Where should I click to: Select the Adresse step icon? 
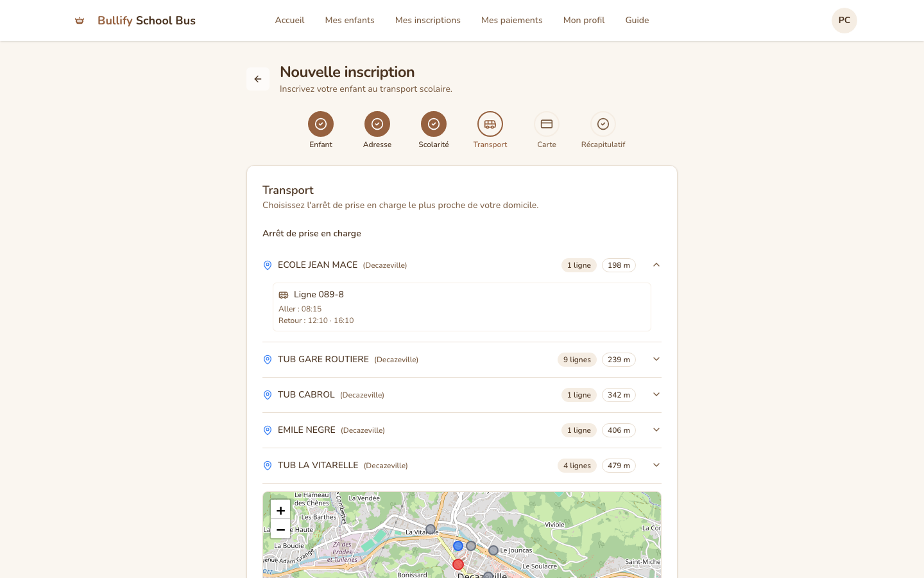(x=377, y=124)
